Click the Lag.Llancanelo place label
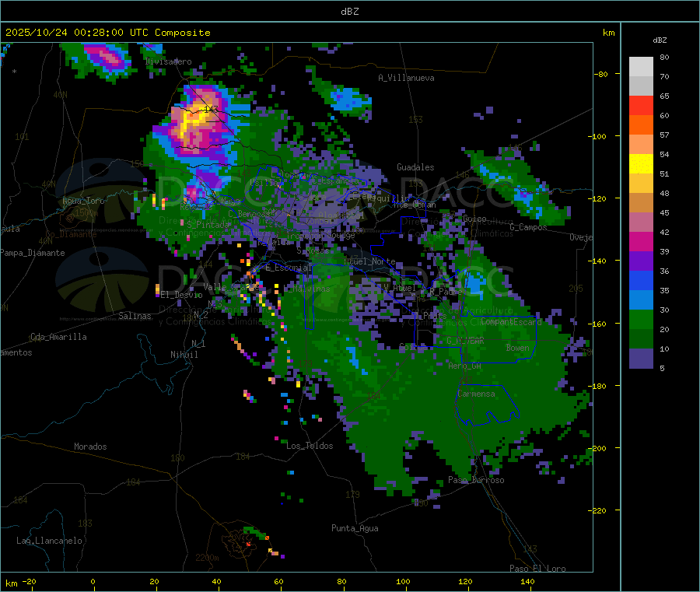The height and width of the screenshot is (592, 700). coord(50,541)
